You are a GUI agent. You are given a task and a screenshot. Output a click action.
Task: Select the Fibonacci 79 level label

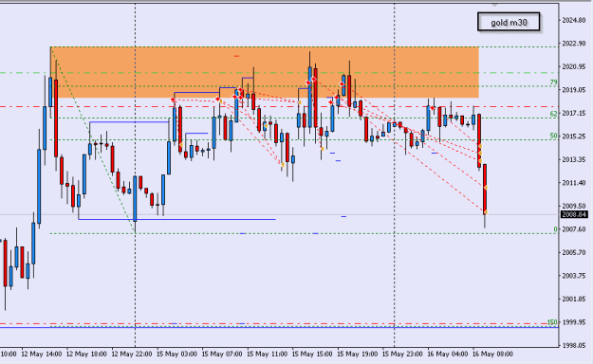pyautogui.click(x=553, y=82)
